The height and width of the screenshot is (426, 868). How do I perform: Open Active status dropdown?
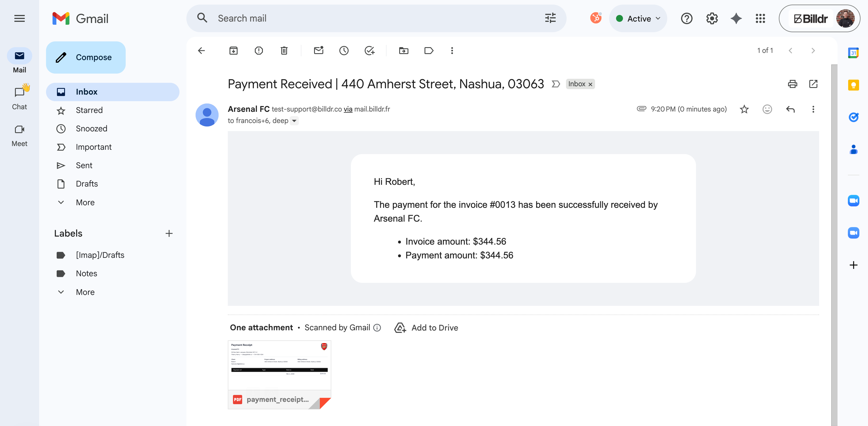[638, 18]
